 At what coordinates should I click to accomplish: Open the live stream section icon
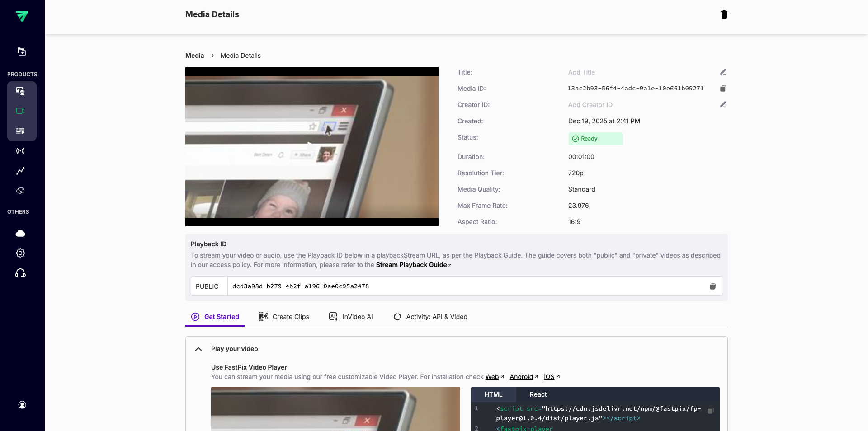click(20, 151)
